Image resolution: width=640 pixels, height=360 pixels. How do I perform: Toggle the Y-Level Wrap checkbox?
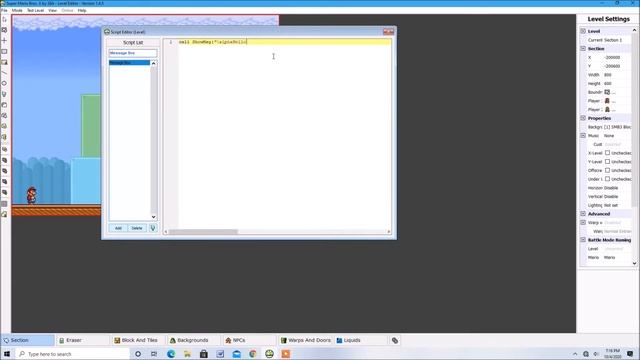tap(607, 162)
